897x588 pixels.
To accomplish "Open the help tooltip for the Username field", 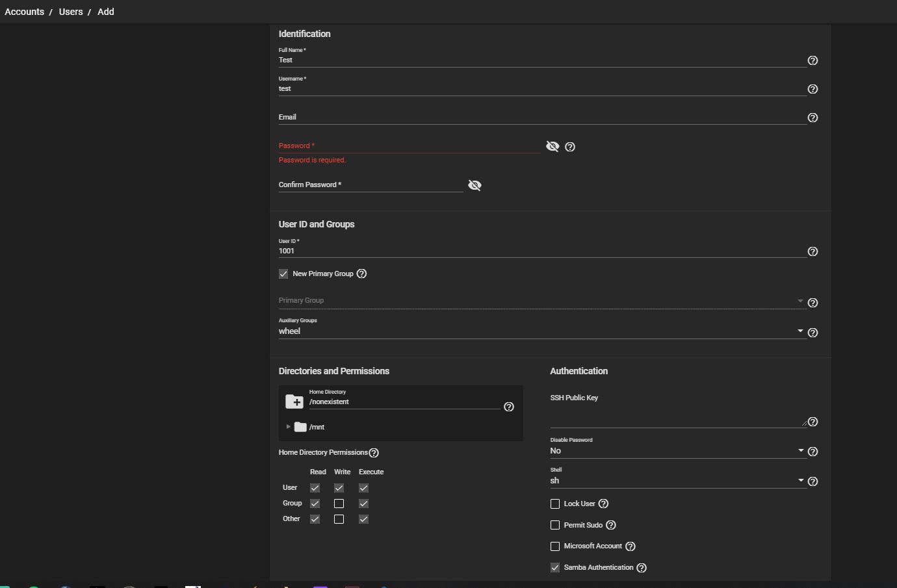I will [812, 89].
